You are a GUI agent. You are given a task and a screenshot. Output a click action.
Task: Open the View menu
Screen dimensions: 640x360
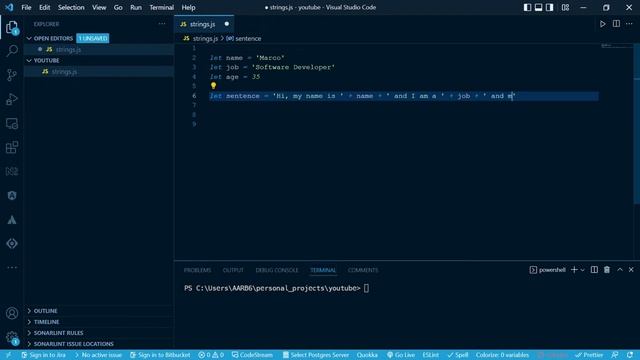(x=99, y=7)
